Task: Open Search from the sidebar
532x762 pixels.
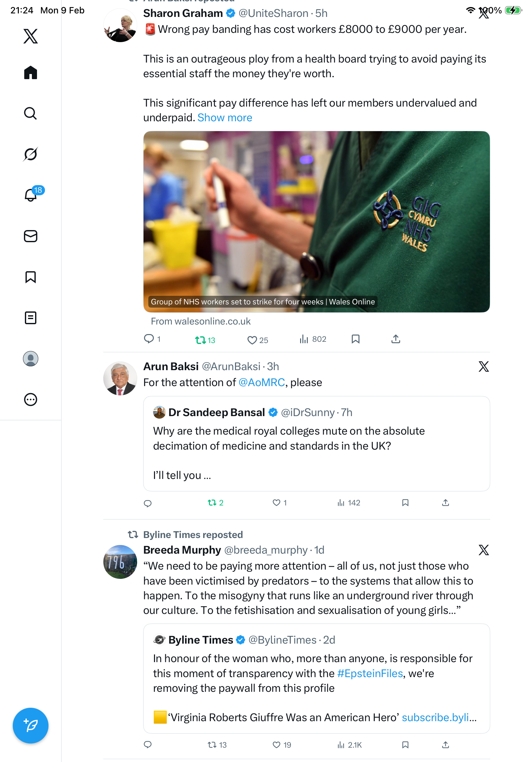Action: pyautogui.click(x=31, y=113)
